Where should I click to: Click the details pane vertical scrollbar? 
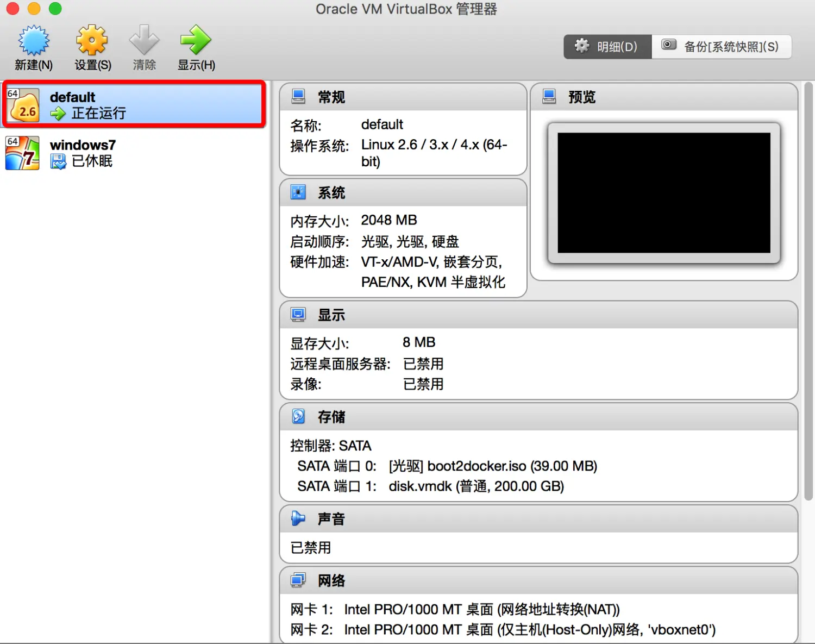[x=808, y=291]
